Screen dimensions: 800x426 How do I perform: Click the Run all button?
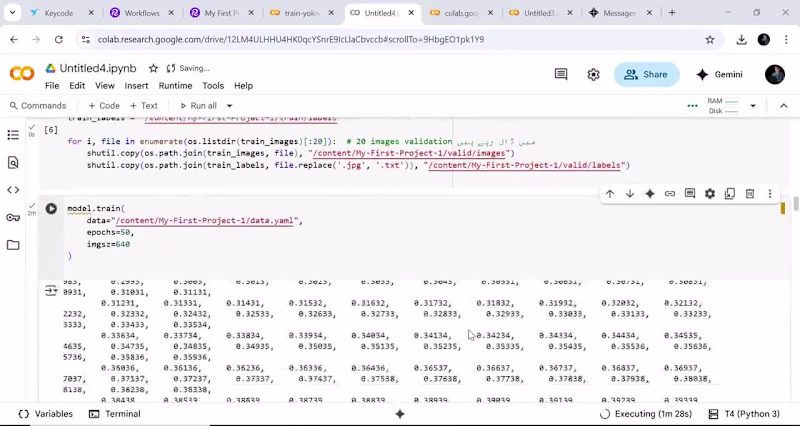point(198,106)
